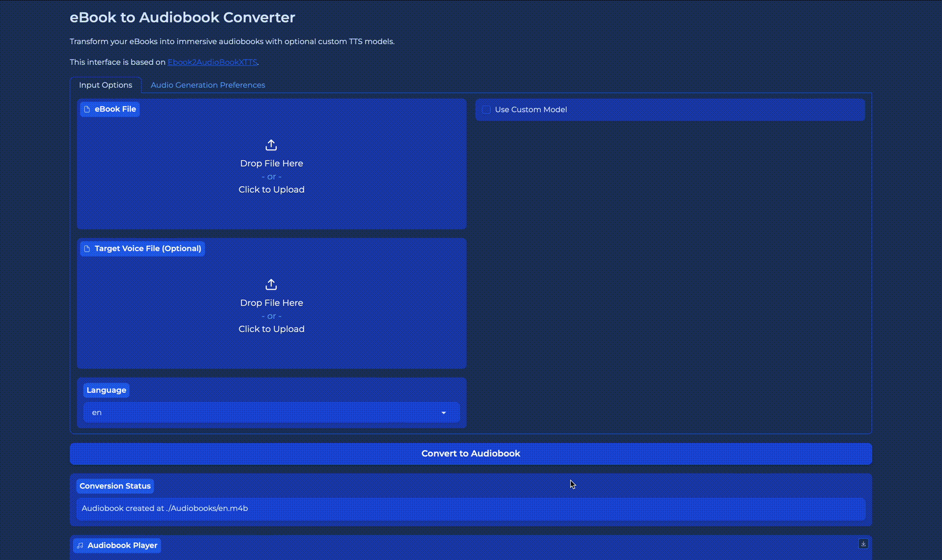Click the music note icon for Audiobook Player
This screenshot has width=942, height=560.
(x=80, y=545)
